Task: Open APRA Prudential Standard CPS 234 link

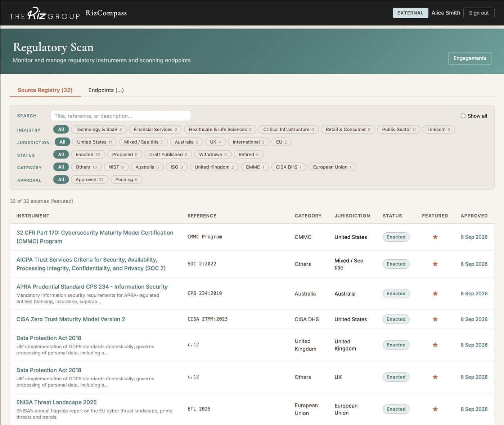Action: click(x=92, y=287)
